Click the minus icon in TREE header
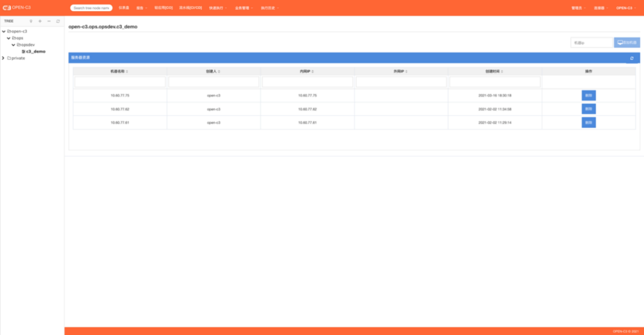The width and height of the screenshot is (644, 335). (x=49, y=21)
